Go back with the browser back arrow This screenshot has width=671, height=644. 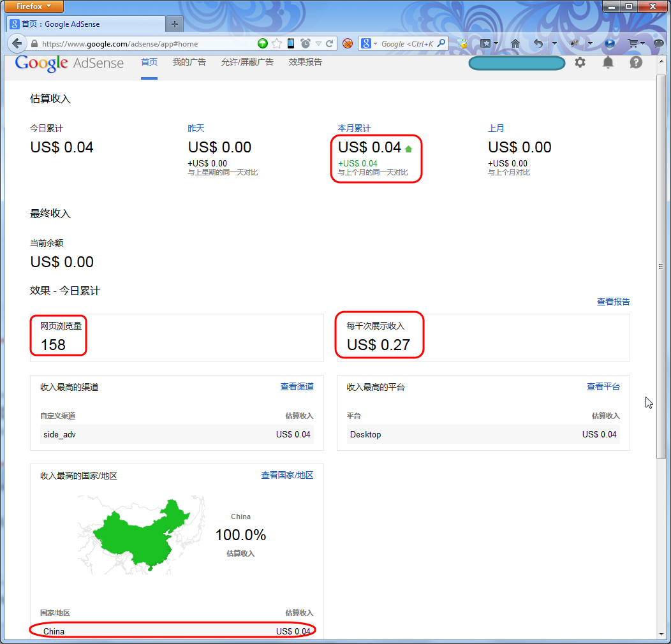pyautogui.click(x=17, y=43)
